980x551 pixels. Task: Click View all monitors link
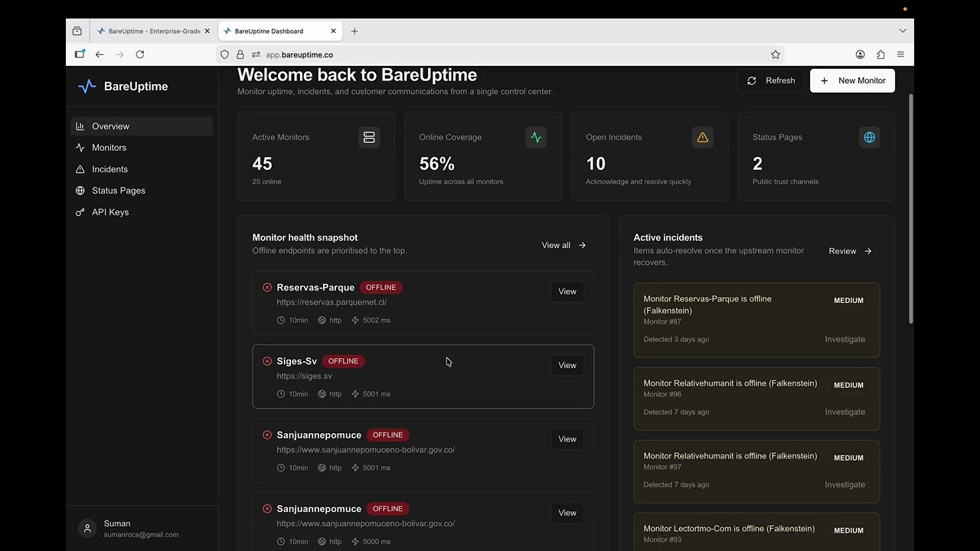click(x=564, y=246)
